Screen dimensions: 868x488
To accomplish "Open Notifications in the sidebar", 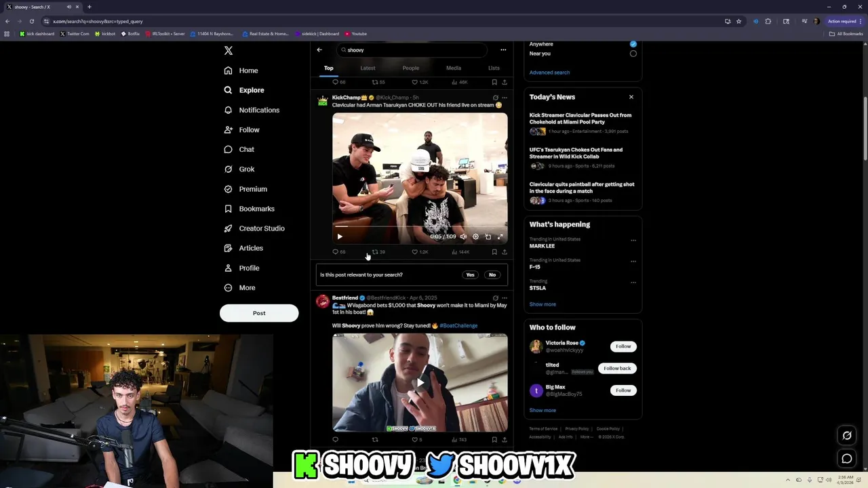I will click(x=252, y=110).
